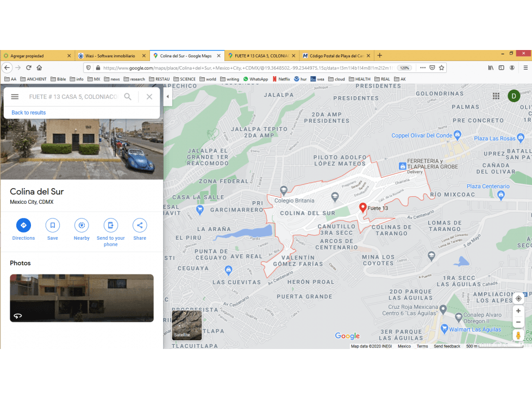532x399 pixels.
Task: Click Send to your phone icon
Action: pyautogui.click(x=111, y=225)
